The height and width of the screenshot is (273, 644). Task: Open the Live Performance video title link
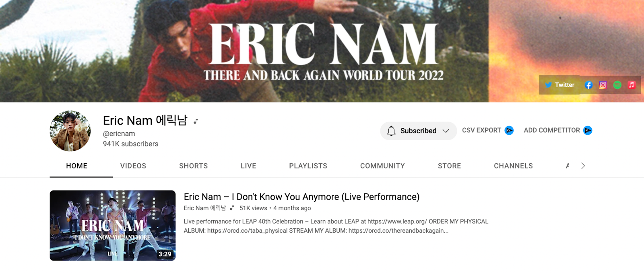click(x=301, y=197)
